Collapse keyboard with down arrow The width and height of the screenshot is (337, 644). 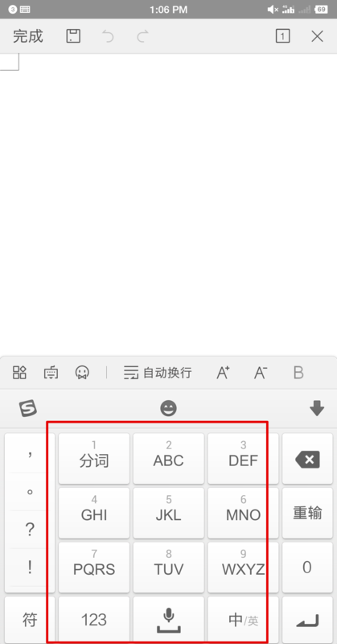316,409
